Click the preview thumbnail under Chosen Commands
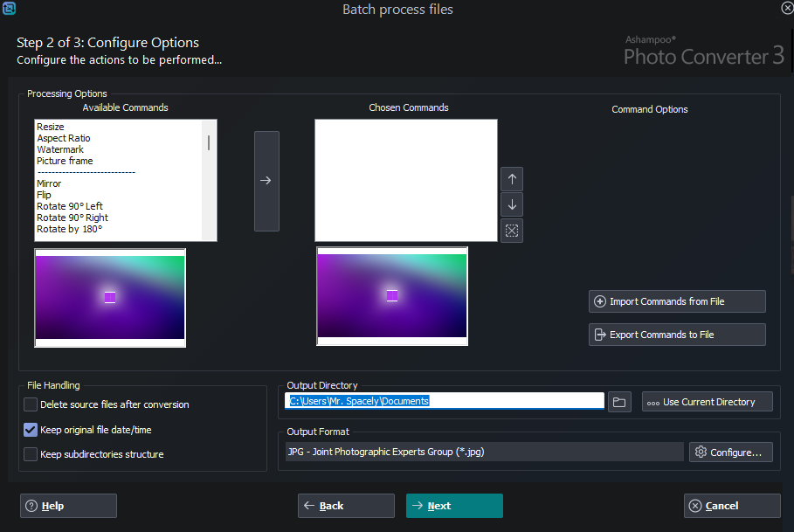The height and width of the screenshot is (532, 794). (x=392, y=296)
